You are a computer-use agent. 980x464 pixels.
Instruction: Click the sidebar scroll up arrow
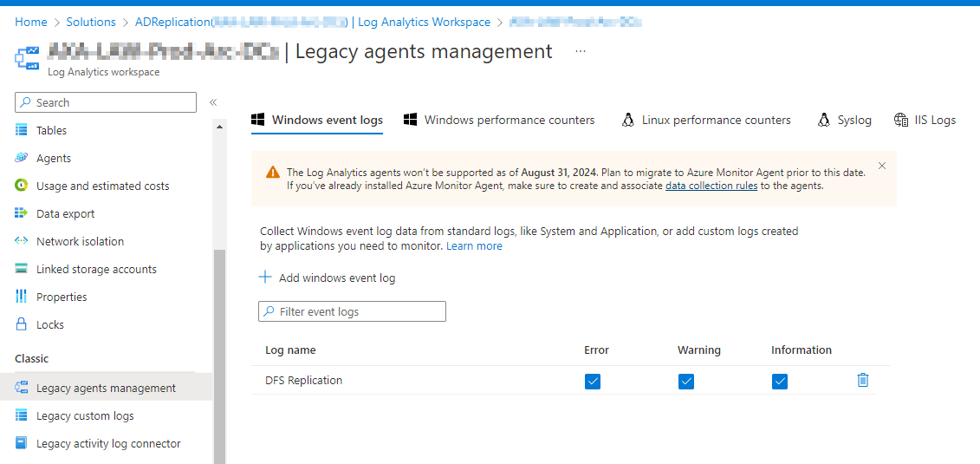219,127
